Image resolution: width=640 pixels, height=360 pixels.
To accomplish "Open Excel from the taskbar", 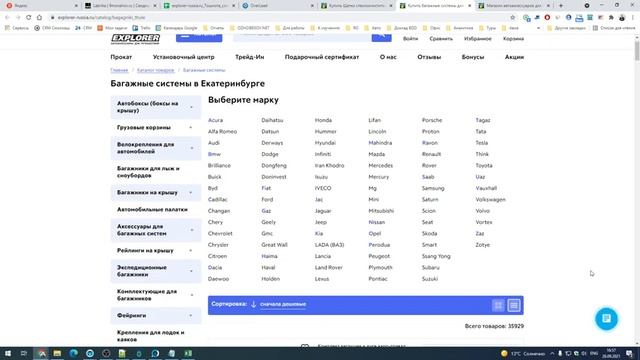I will coord(188,353).
